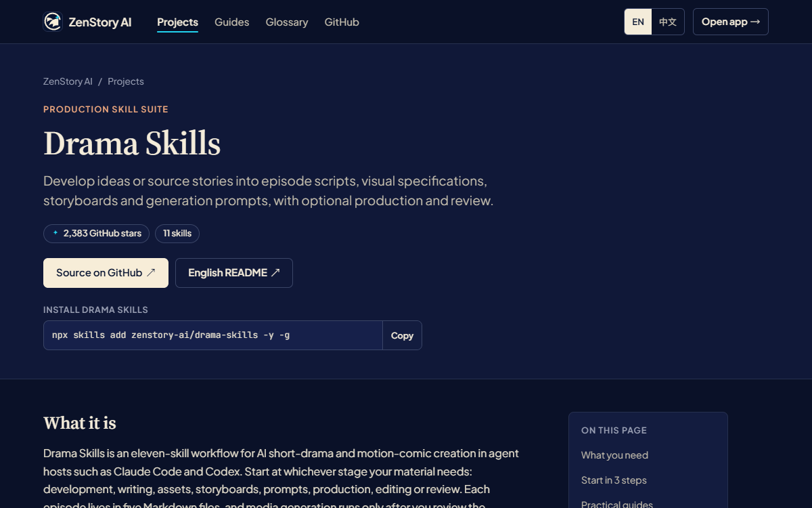Open the English README link
The image size is (812, 508).
234,273
